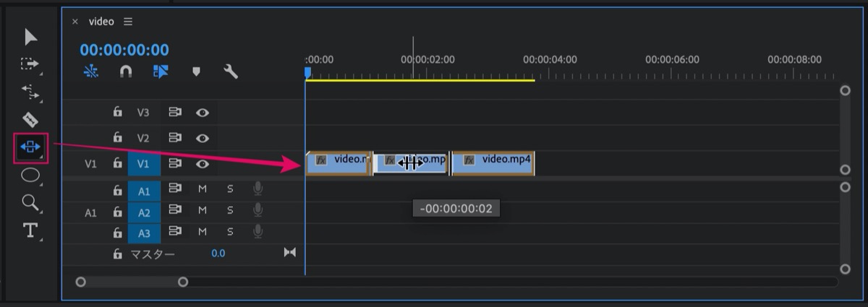Solo audio track A3
The width and height of the screenshot is (868, 307).
(x=230, y=232)
